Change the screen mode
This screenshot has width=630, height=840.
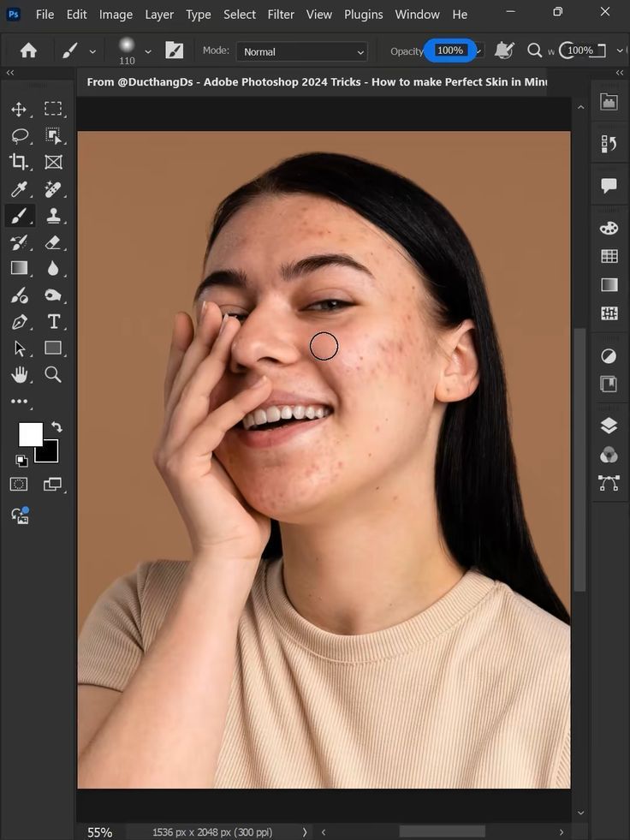tap(52, 485)
